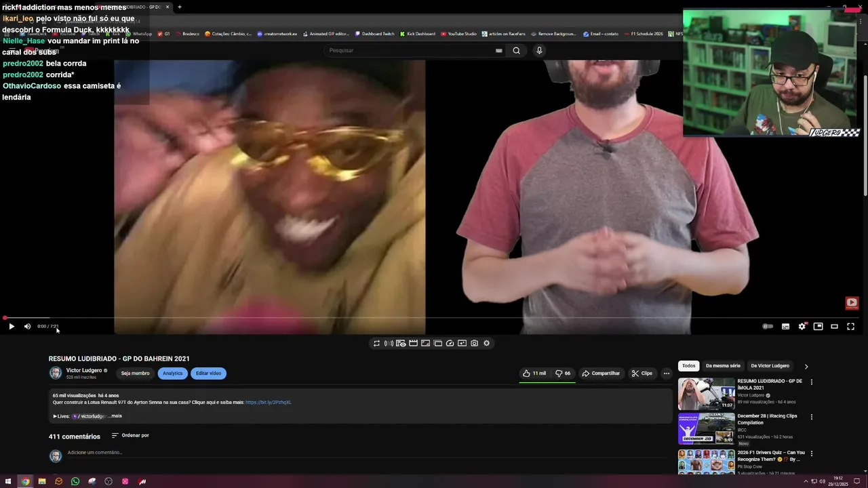Open File Explorer from taskbar
This screenshot has height=488, width=868.
point(42,481)
